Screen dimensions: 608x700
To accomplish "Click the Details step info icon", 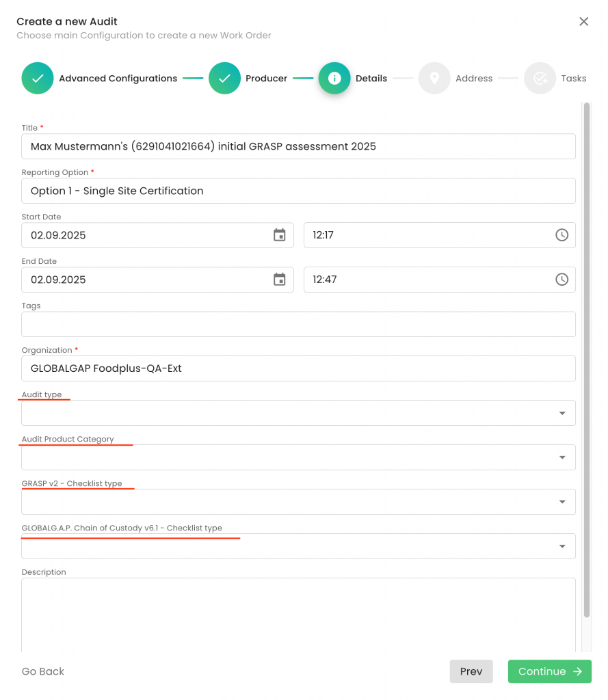I will [334, 79].
